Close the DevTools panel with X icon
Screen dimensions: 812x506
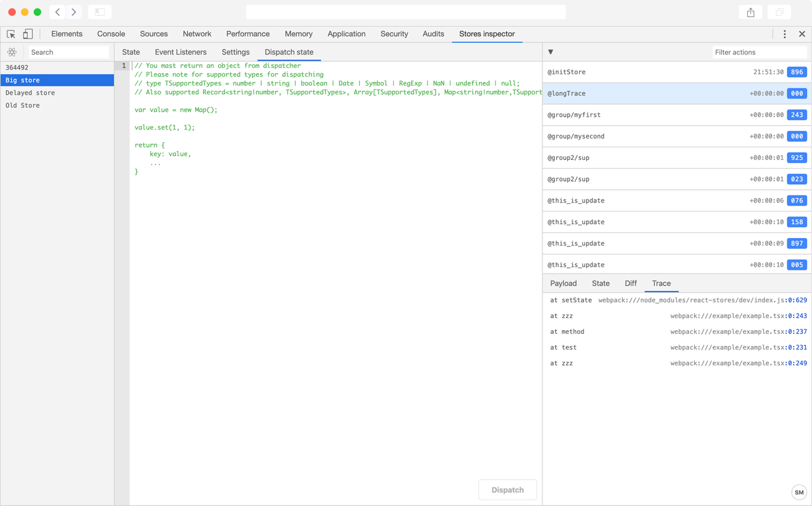[x=802, y=34]
